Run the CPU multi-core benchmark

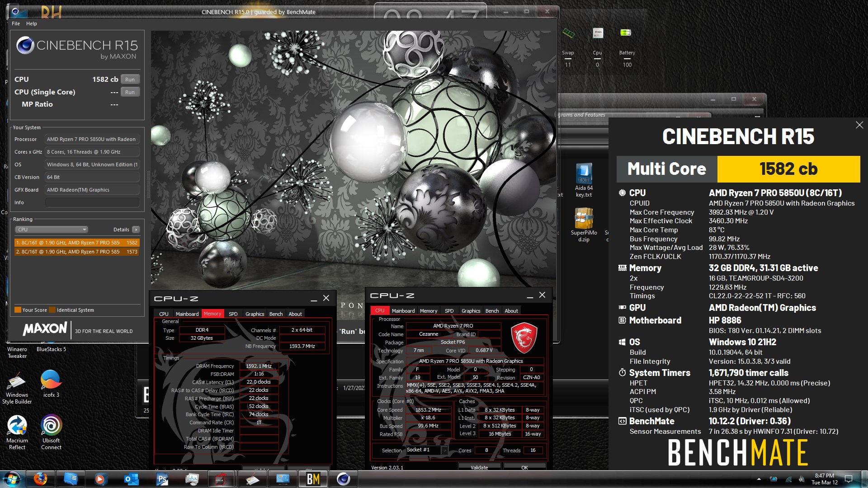pos(130,80)
